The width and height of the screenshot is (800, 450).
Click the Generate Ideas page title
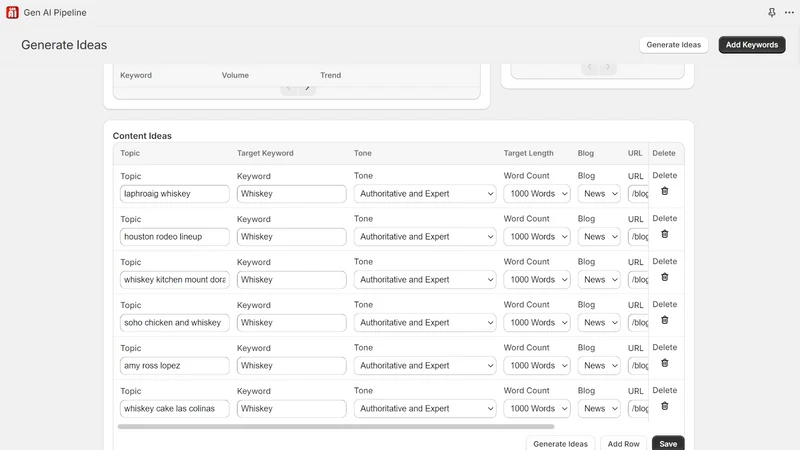coord(64,45)
